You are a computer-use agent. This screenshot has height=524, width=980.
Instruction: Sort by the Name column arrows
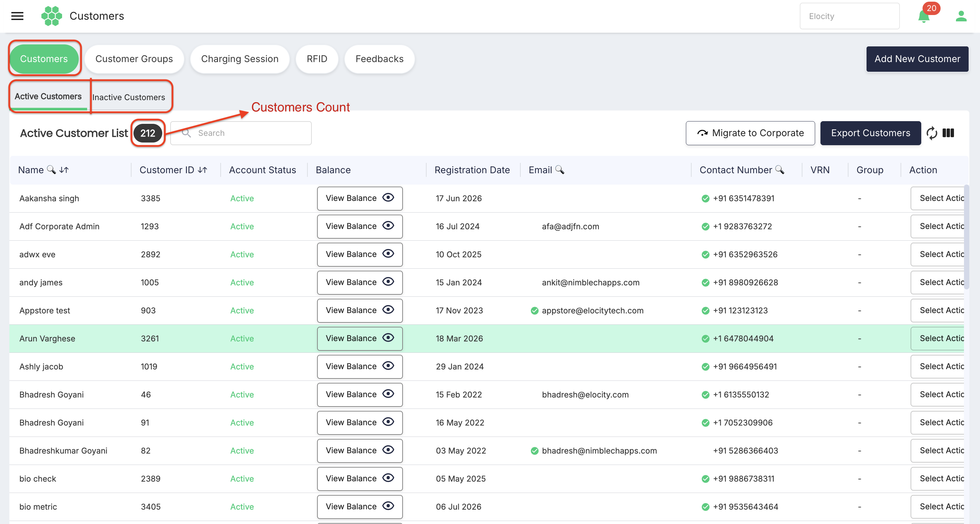(64, 170)
